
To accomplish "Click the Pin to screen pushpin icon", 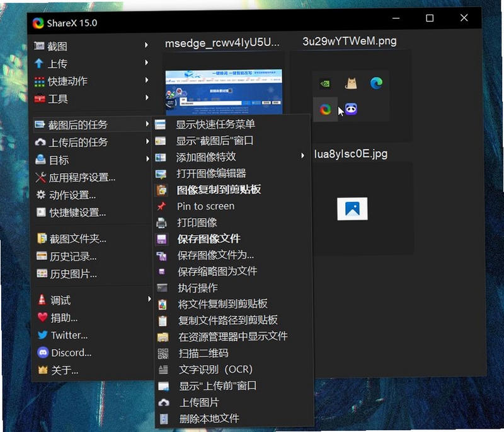I will 161,206.
